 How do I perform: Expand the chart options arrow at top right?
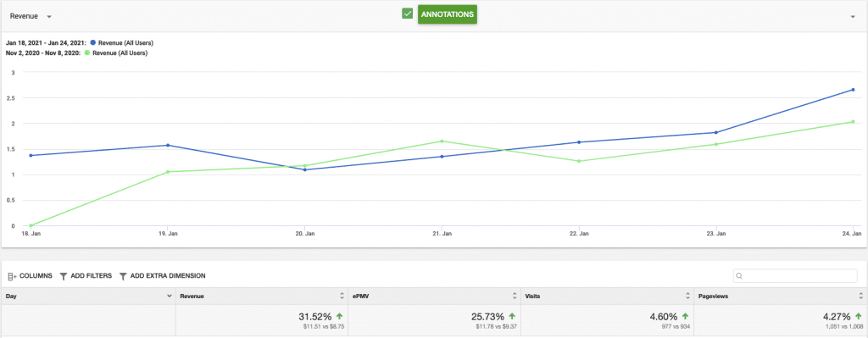853,17
